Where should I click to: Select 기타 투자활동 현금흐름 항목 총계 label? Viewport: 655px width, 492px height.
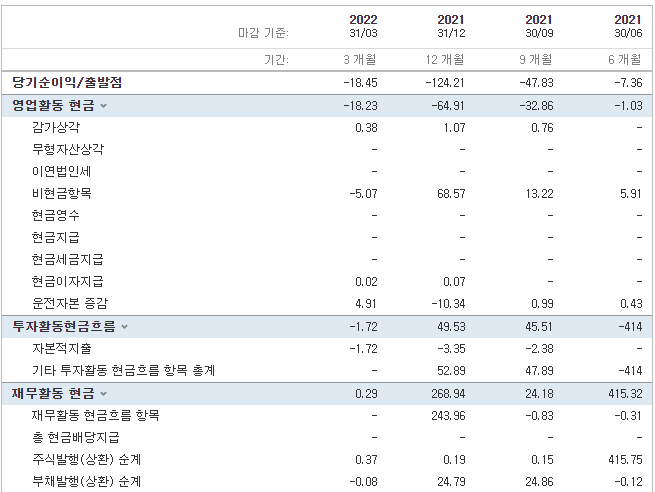click(x=123, y=370)
